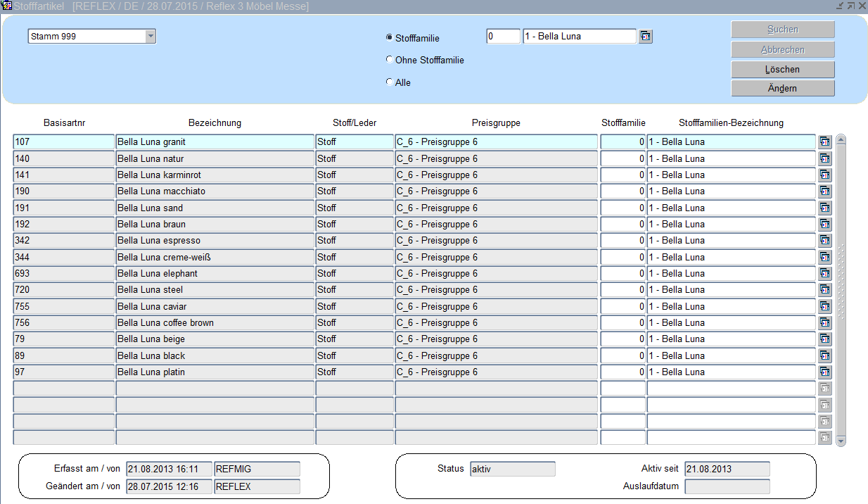Viewport: 868px width, 504px height.
Task: Click the Bella Luna coffee brown name cell
Action: (215, 323)
